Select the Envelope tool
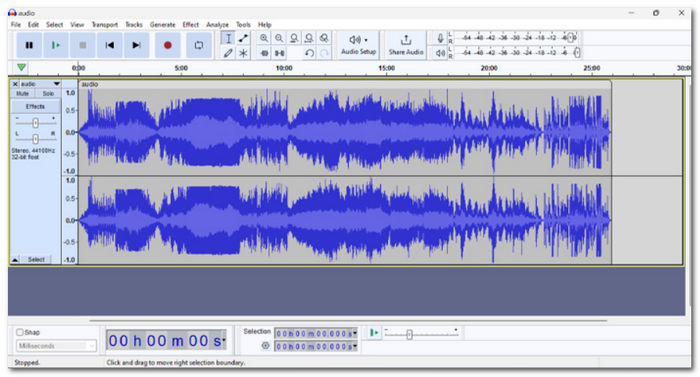 pyautogui.click(x=243, y=38)
